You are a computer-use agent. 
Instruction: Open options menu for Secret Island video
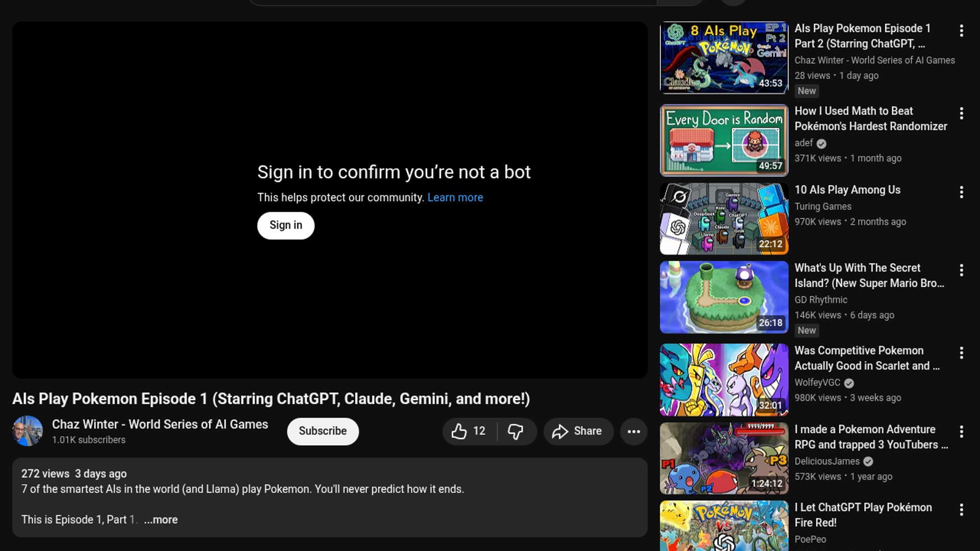click(961, 270)
